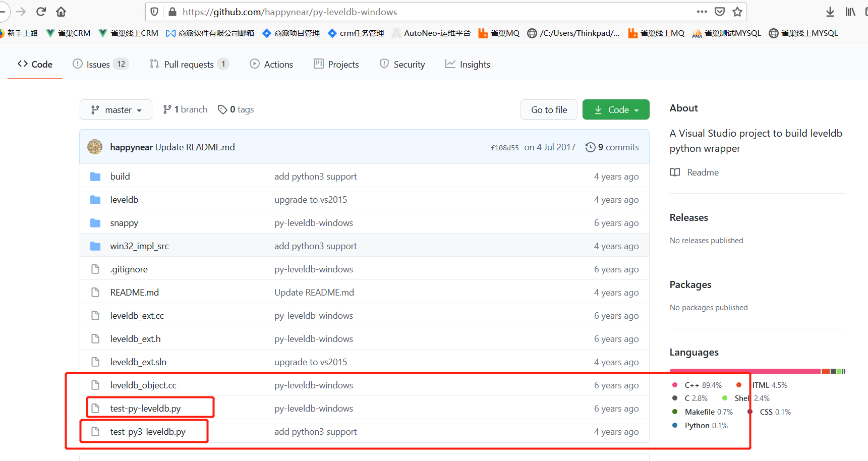The height and width of the screenshot is (461, 868).
Task: Open the address bar overflow ellipsis menu
Action: 702,11
